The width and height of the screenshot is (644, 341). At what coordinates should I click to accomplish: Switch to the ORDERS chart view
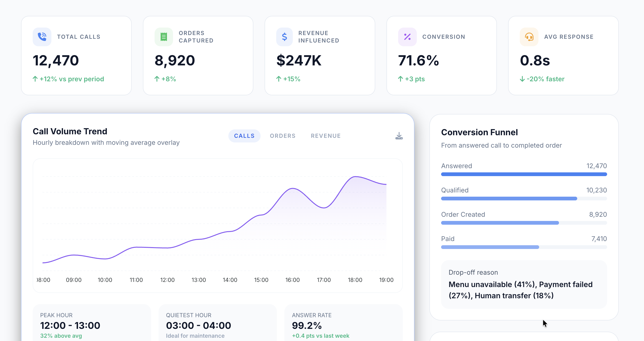click(x=283, y=136)
